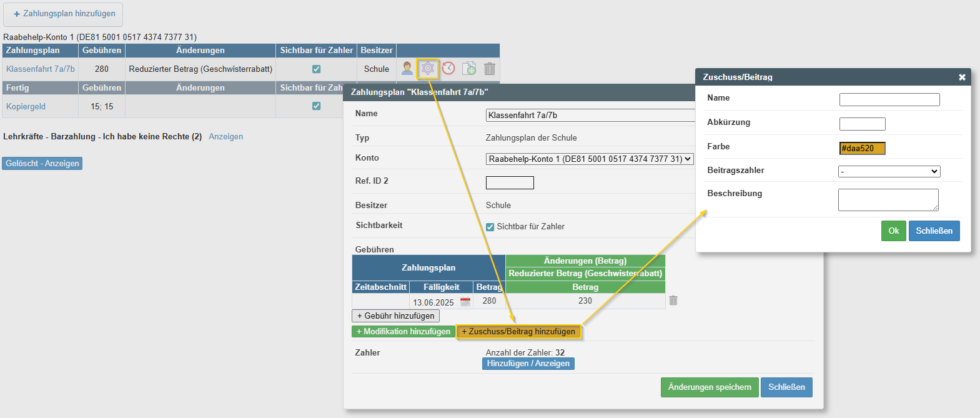Toggle visibility checkbox in Kopiergeld row

pos(317,106)
